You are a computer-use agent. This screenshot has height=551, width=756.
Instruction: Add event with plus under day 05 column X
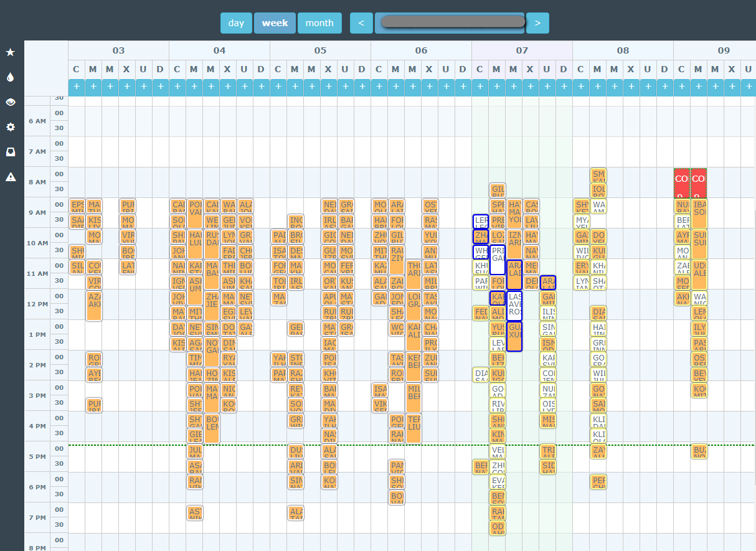pyautogui.click(x=329, y=88)
